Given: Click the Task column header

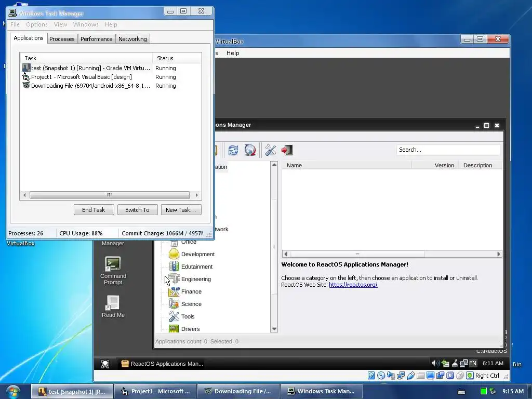Looking at the screenshot, I should click(86, 58).
